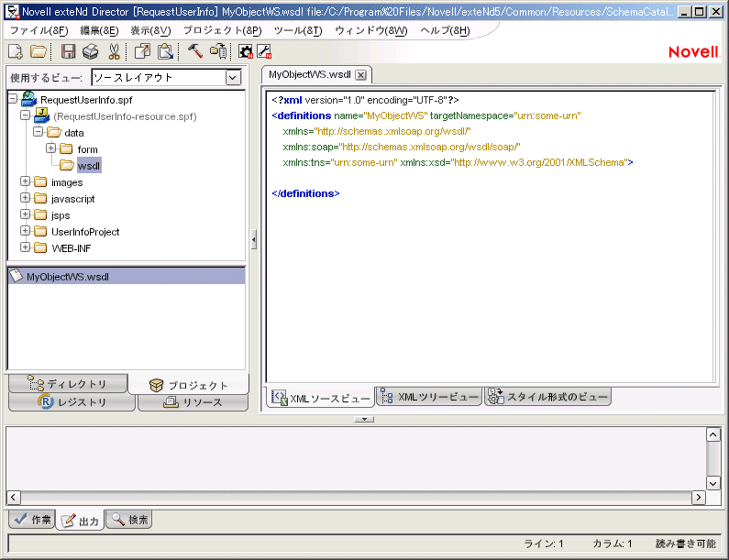Open the 表示 menu
729x560 pixels.
click(x=150, y=30)
